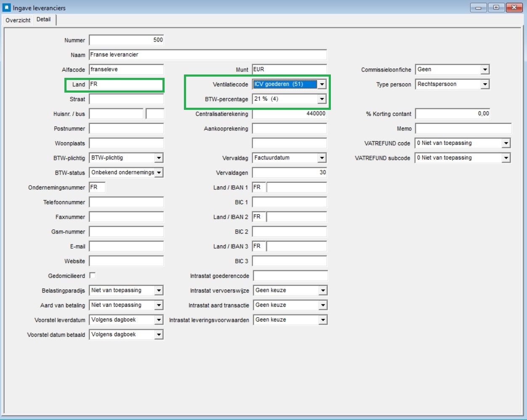Select the Detail tab
The height and width of the screenshot is (420, 527).
click(44, 19)
